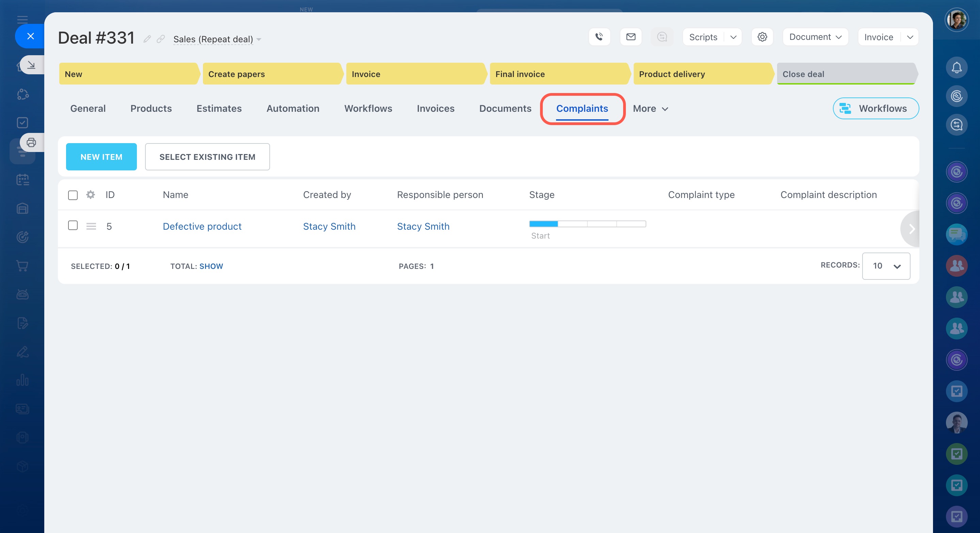Check the Defective product row checkbox
The height and width of the screenshot is (533, 980).
coord(73,225)
